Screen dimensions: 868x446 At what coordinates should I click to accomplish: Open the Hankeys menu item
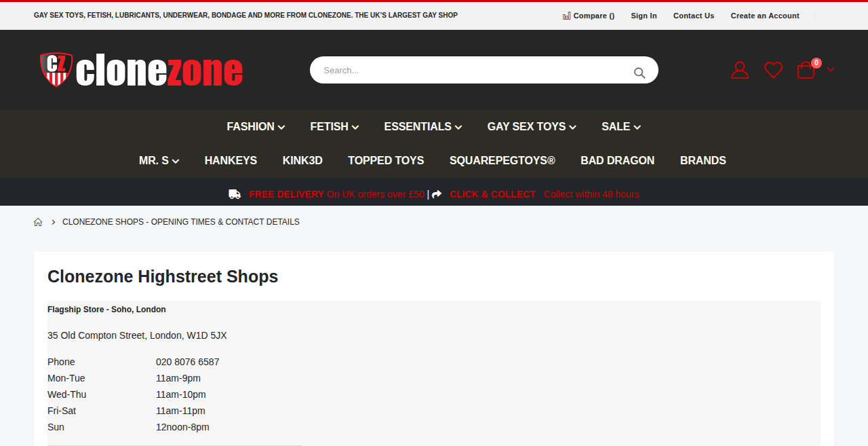[x=231, y=160]
